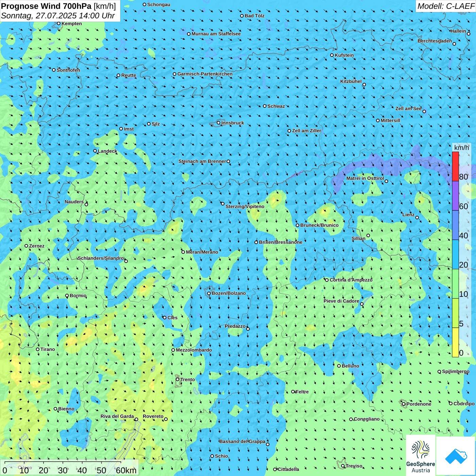
Task: Pick the cyan 20–40 km/h legend swatch
Action: (x=455, y=255)
